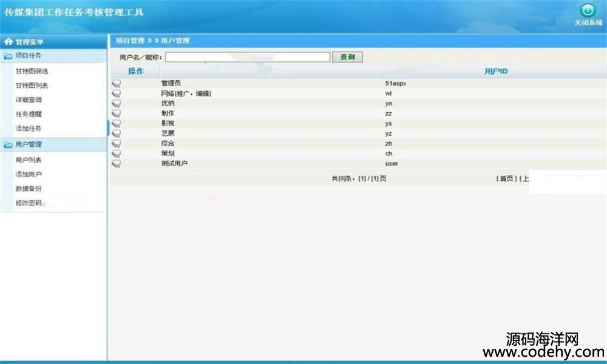Click the 关闭系统 power icon
This screenshot has width=607, height=364.
587,11
